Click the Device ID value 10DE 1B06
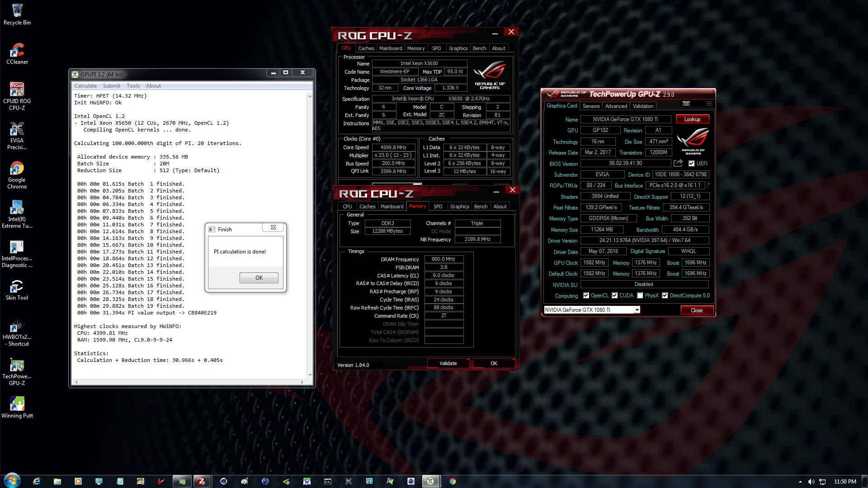The width and height of the screenshot is (868, 488). point(680,174)
